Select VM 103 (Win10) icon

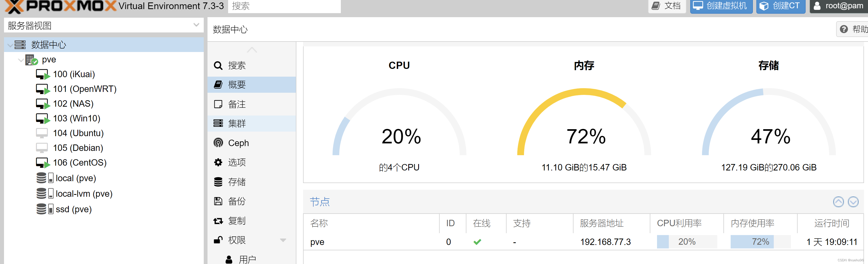click(x=43, y=118)
